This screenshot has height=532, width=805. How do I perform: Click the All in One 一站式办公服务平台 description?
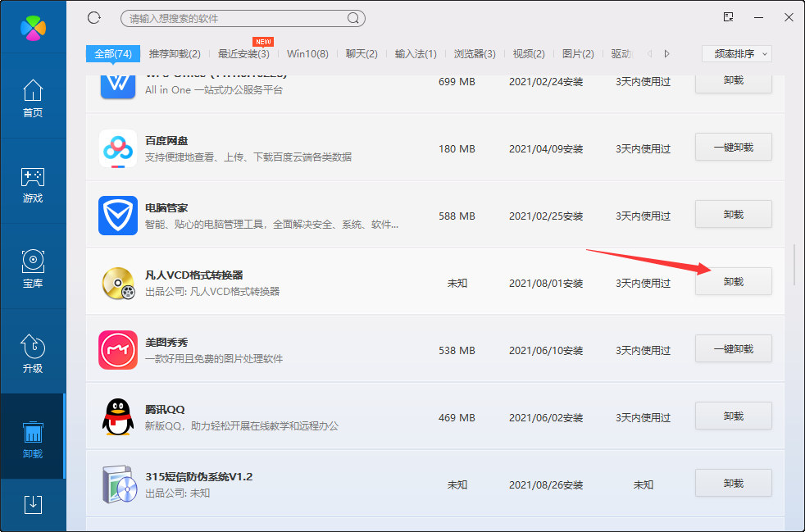pos(214,90)
